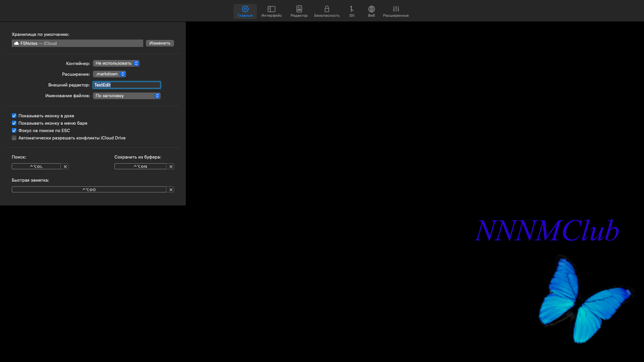Screen dimensions: 644x362
Task: Click the Изменить storage button
Action: click(x=160, y=43)
